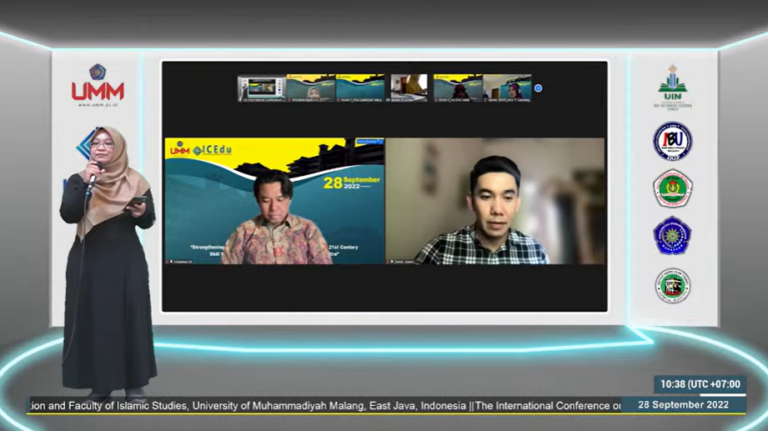Select the third thumbnail with empty banner background
This screenshot has height=431, width=768.
360,88
